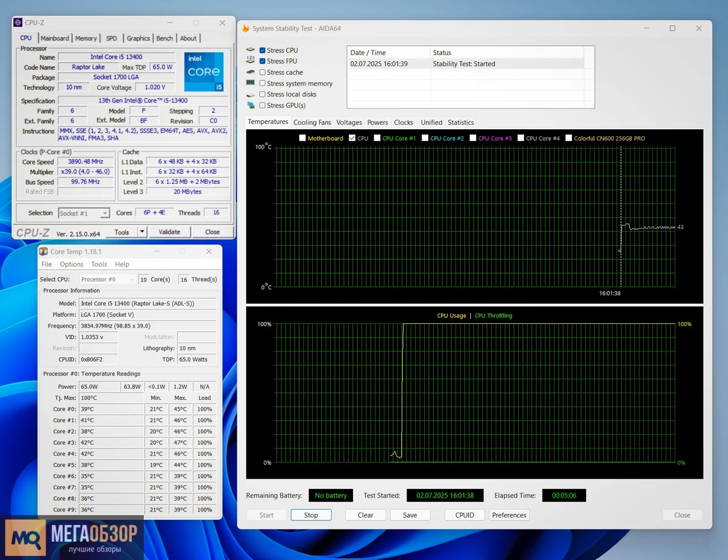The image size is (728, 560).
Task: Open the Options menu in Core Temp
Action: [72, 265]
